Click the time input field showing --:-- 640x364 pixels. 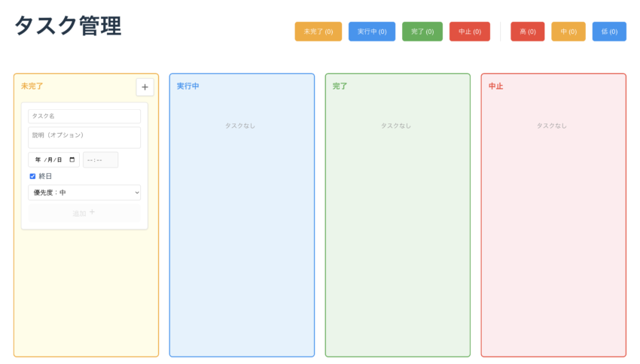100,160
